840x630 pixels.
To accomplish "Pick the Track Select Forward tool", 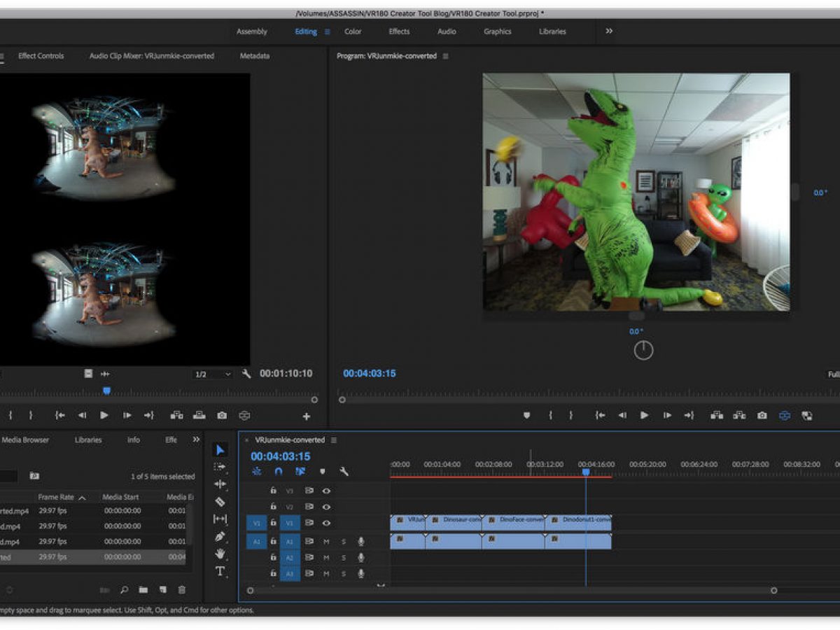I will tap(220, 467).
